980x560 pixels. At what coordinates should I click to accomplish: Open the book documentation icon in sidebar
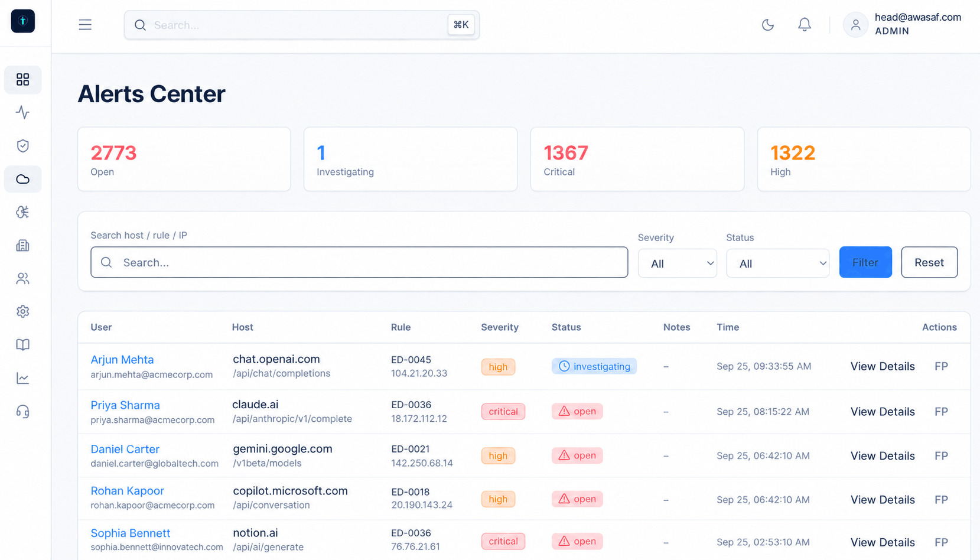[23, 344]
